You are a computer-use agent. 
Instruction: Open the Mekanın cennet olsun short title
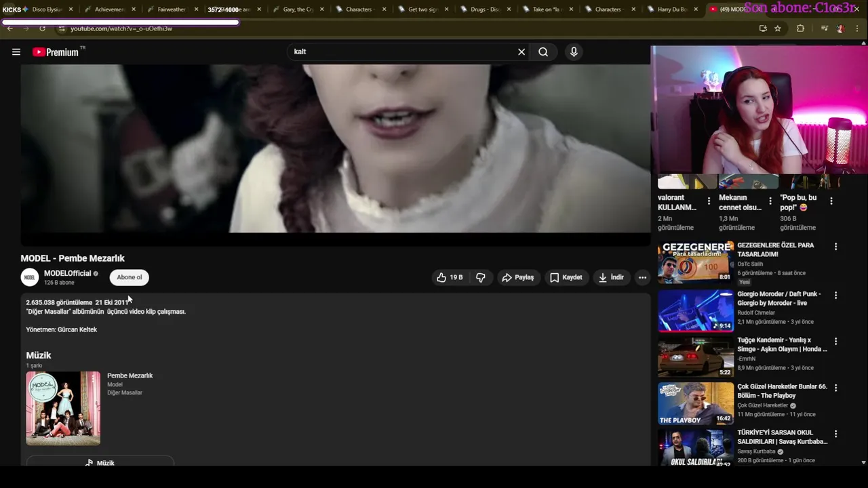[x=740, y=202]
